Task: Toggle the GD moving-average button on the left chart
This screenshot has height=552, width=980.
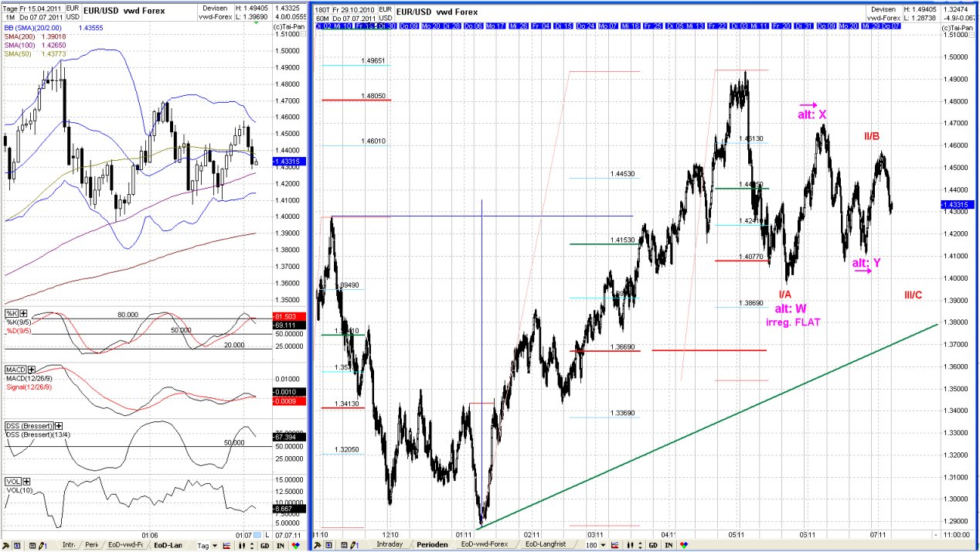Action: [x=266, y=545]
